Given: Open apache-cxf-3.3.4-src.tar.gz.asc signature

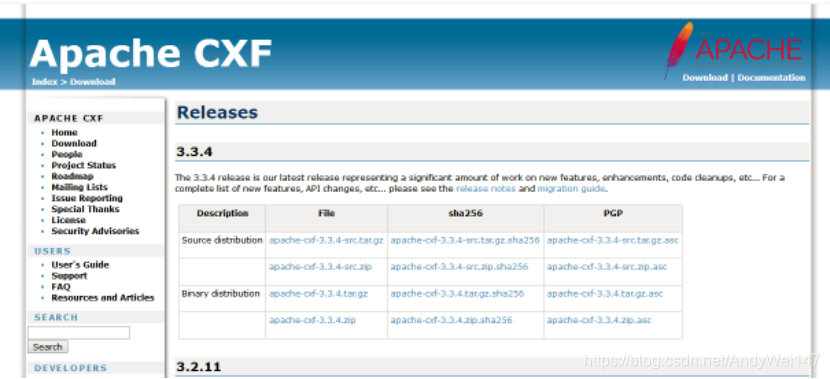Looking at the screenshot, I should pos(612,240).
